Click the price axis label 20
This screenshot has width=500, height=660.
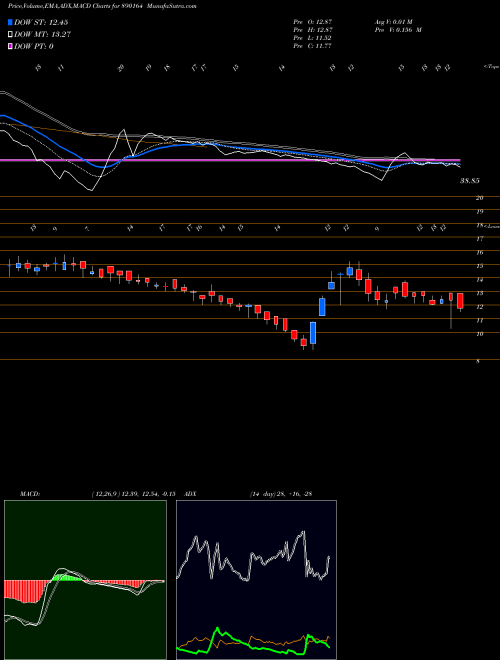pyautogui.click(x=479, y=198)
